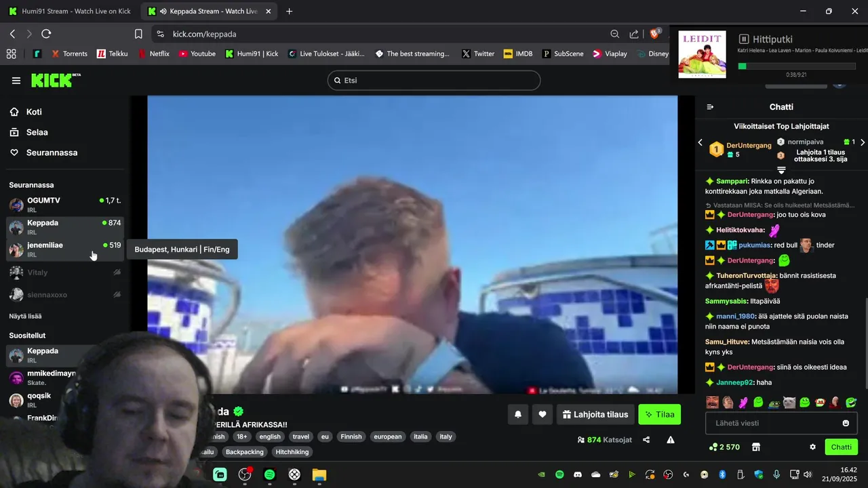Open the Seurannassa following page

point(52,152)
